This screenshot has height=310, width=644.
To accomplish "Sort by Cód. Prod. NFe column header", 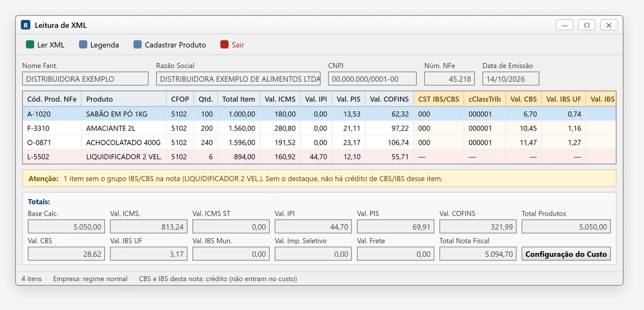I will click(52, 99).
